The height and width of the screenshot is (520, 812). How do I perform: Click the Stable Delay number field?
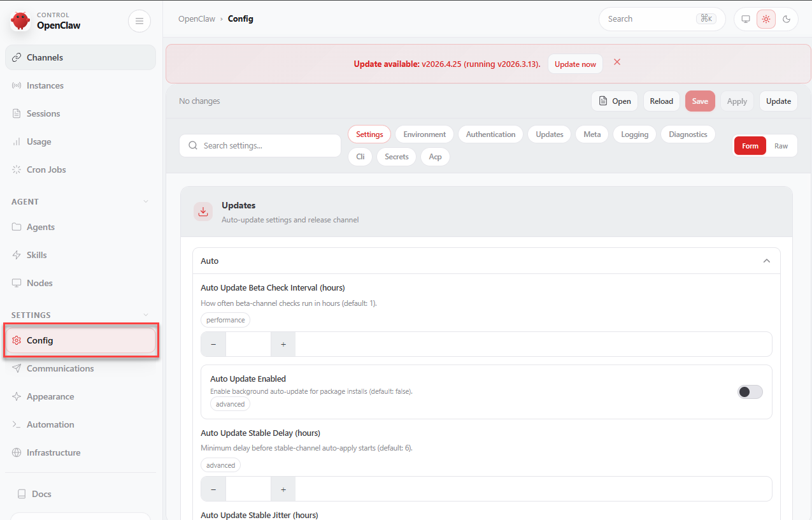248,489
